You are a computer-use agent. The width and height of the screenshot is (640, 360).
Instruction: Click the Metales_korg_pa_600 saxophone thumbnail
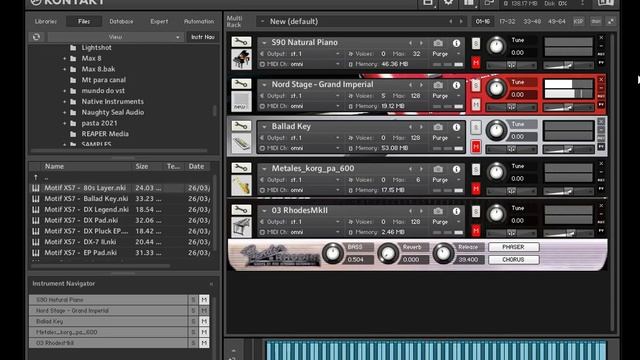point(241,185)
